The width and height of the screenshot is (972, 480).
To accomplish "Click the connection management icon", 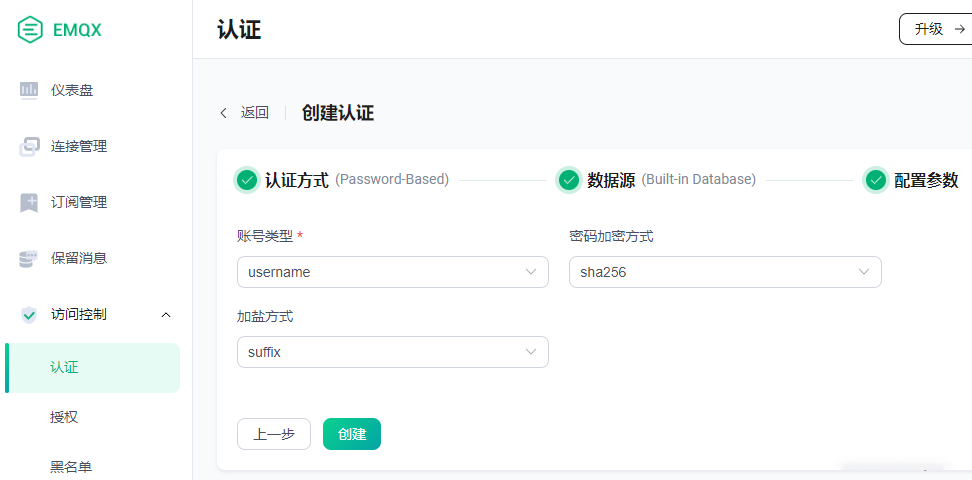I will pyautogui.click(x=29, y=147).
